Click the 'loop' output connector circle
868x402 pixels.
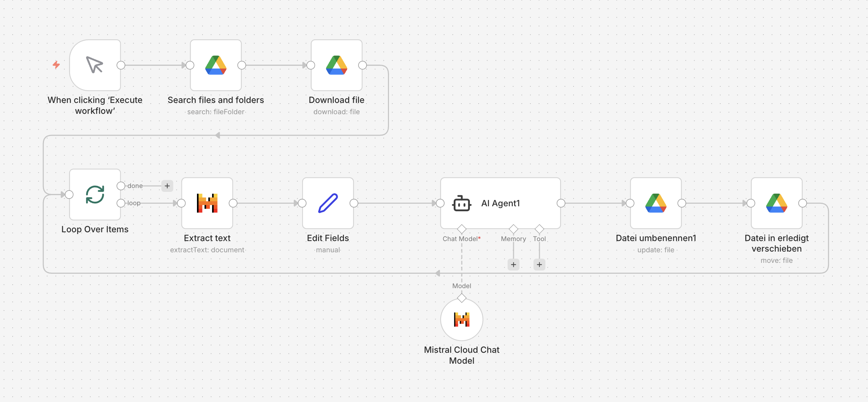pos(121,203)
